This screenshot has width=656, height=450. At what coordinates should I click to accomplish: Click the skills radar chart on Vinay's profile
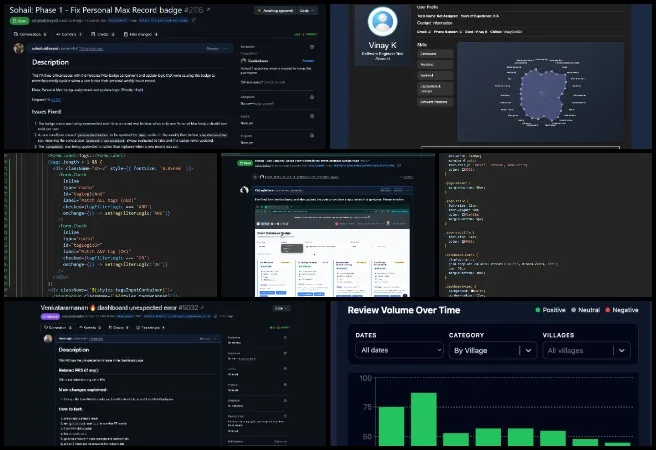coord(541,92)
